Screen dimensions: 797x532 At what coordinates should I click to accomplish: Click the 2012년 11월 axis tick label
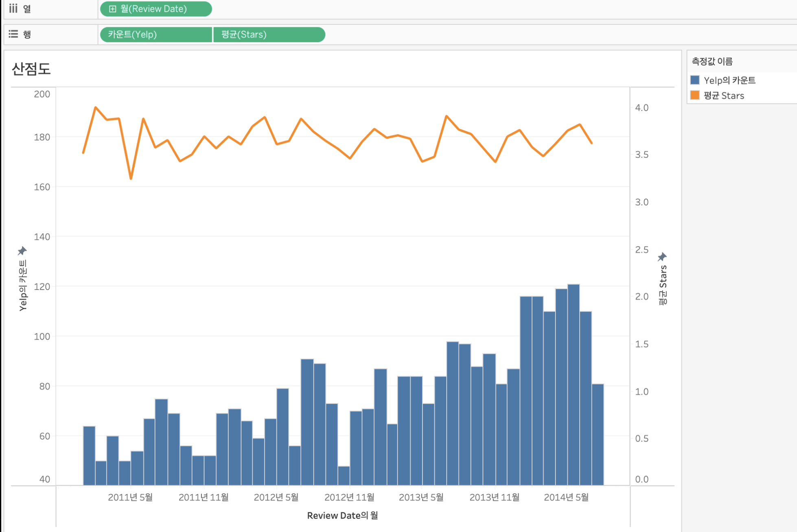pos(349,497)
